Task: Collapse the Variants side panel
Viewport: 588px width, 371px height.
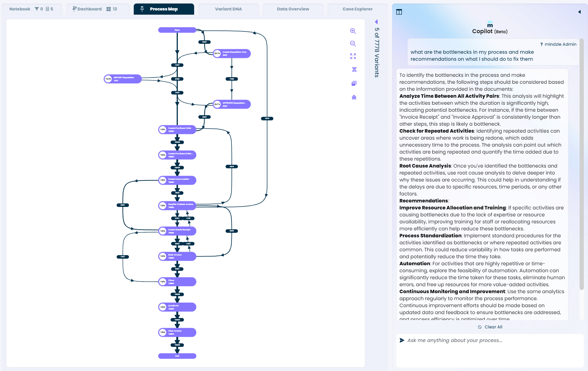Action: (376, 22)
